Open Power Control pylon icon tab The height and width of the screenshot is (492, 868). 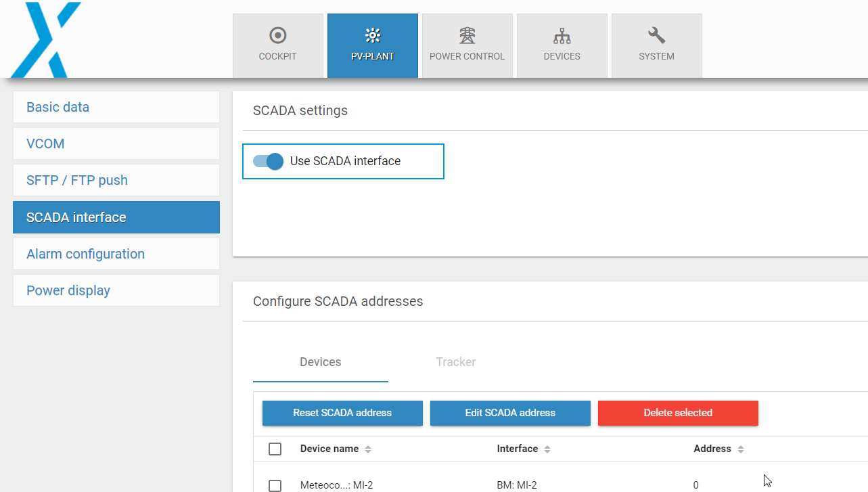pyautogui.click(x=467, y=45)
